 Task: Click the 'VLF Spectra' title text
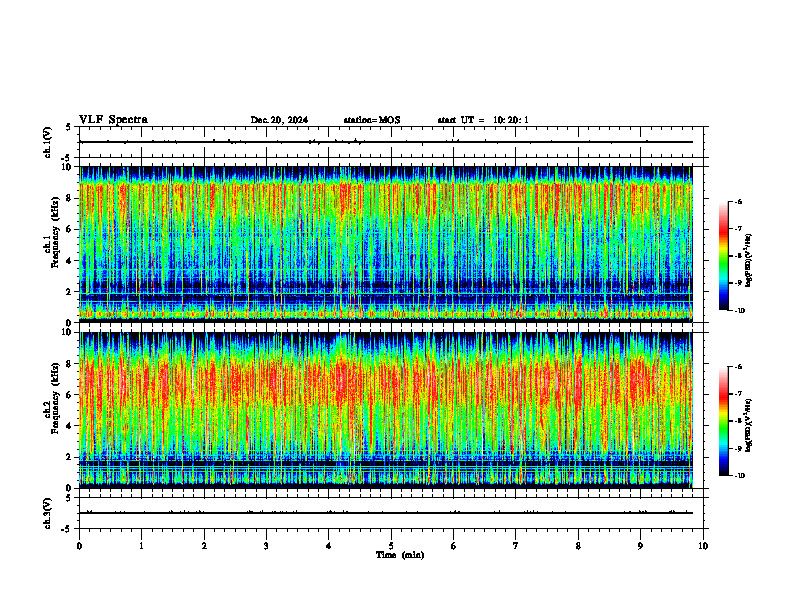[x=113, y=120]
